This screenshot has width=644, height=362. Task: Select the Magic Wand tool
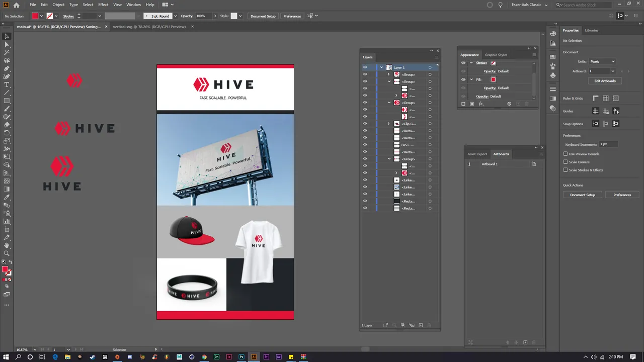coord(7,52)
